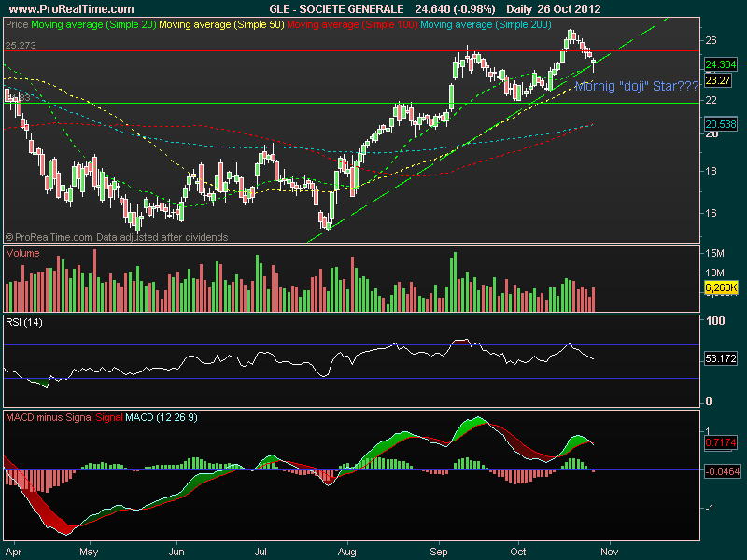
Task: Click the 26 price axis label
Action: pos(711,40)
